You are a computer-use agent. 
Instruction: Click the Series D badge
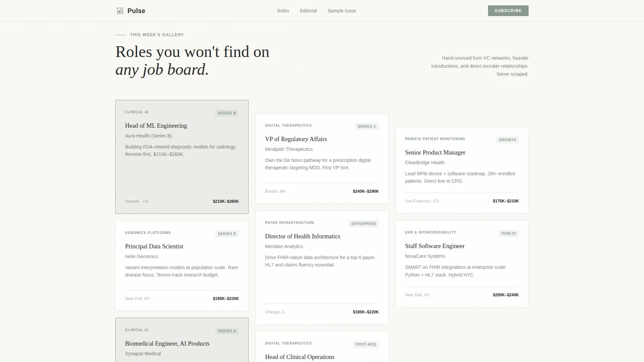[227, 234]
